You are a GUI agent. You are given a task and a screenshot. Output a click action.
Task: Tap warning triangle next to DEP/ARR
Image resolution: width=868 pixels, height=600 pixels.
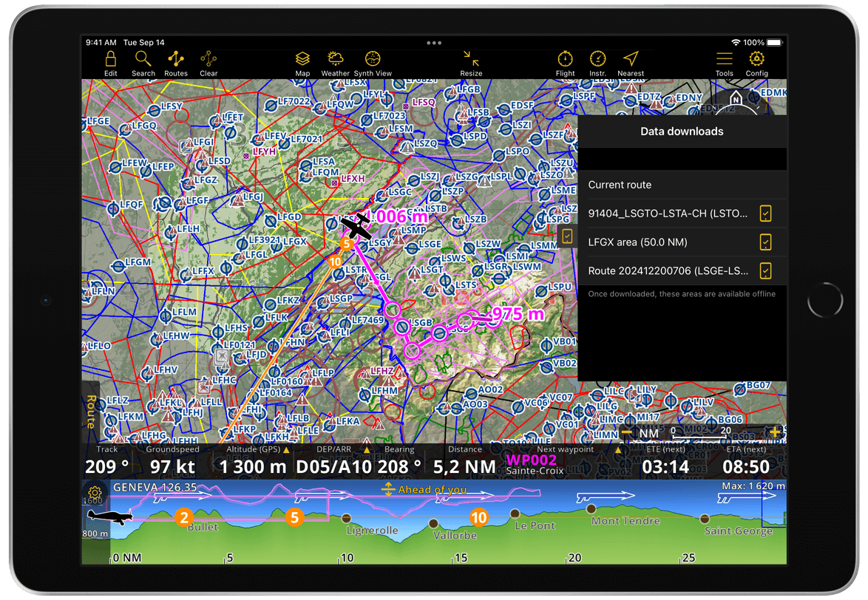coord(367,449)
